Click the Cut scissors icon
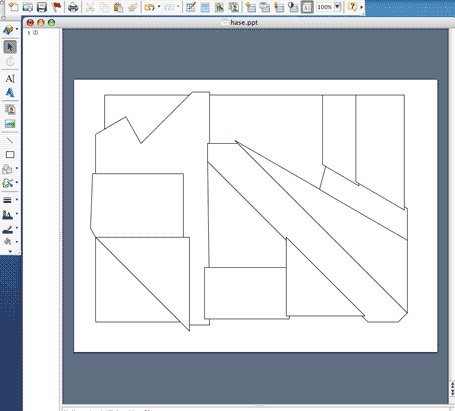The width and height of the screenshot is (455, 411). click(90, 7)
